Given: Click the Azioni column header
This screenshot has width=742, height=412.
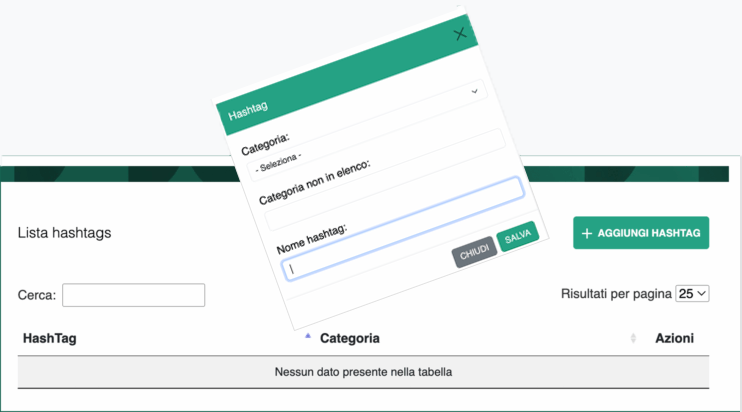Looking at the screenshot, I should coord(674,339).
